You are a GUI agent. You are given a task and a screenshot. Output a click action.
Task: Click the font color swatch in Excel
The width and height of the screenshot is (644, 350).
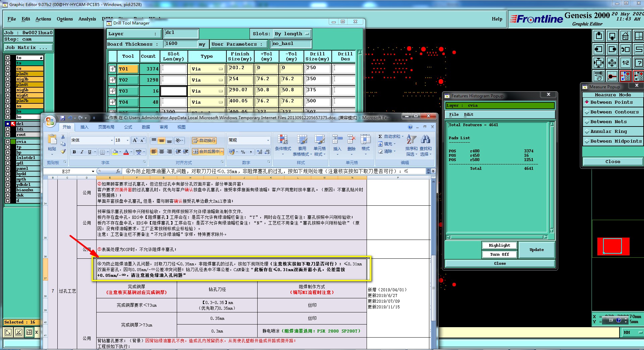(x=126, y=152)
